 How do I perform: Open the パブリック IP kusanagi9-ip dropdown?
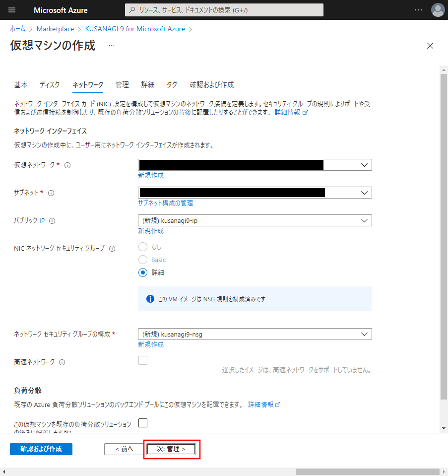click(255, 220)
